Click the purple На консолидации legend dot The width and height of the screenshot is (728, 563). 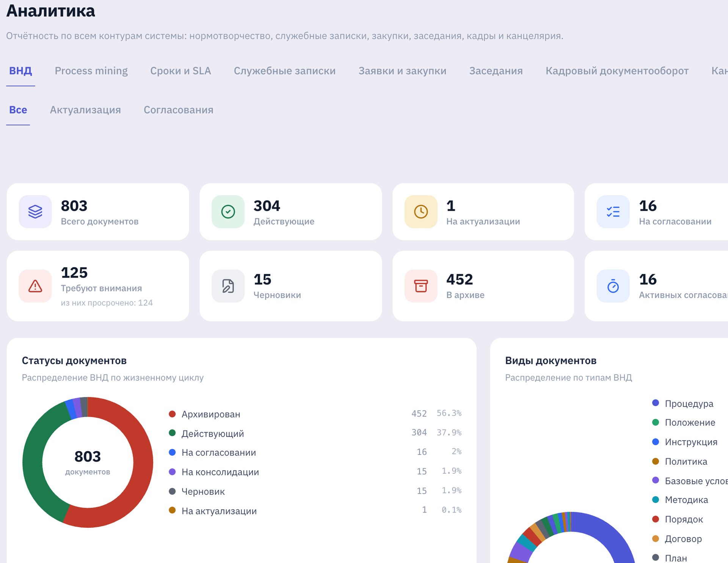coord(172,472)
